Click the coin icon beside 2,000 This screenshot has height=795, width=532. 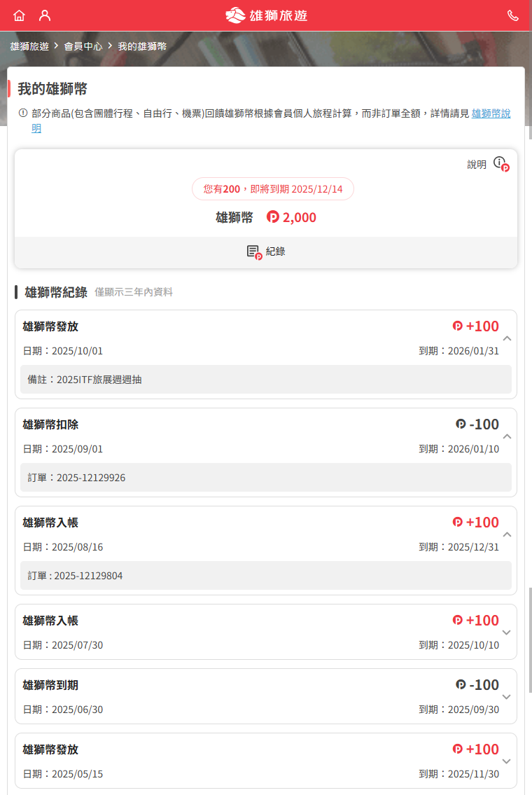coord(273,218)
